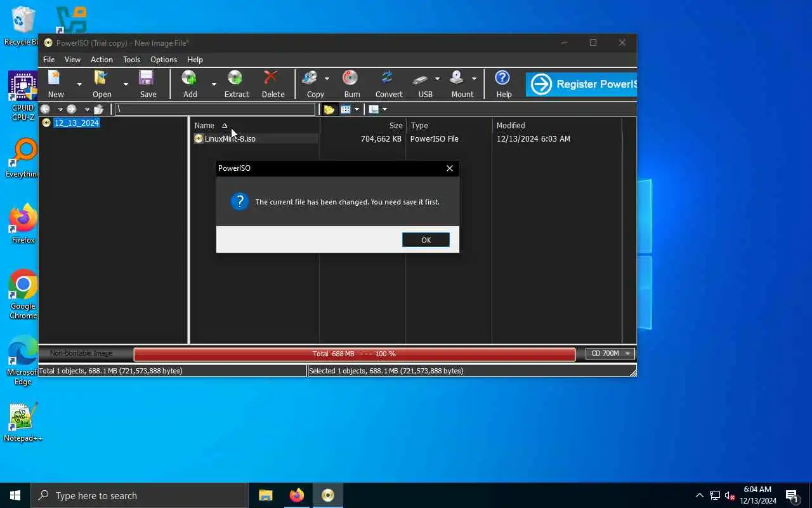Click the Copy disc toolbar icon
Image resolution: width=812 pixels, height=508 pixels.
click(x=310, y=78)
